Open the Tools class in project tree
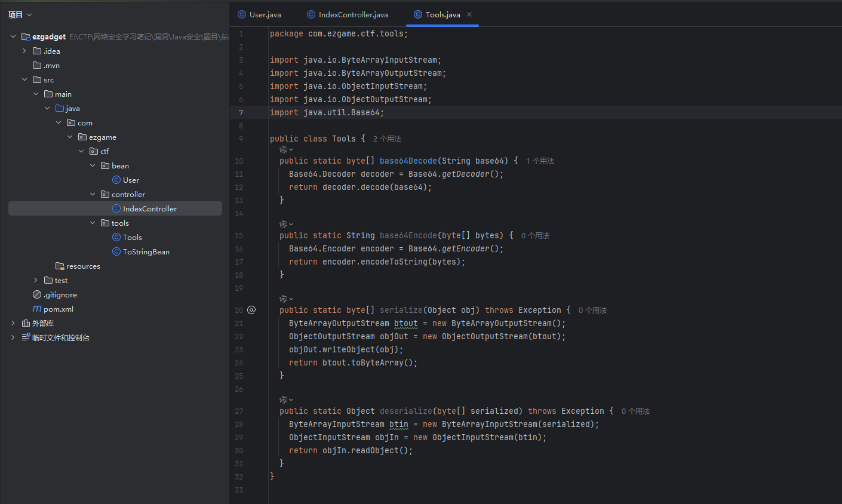The image size is (842, 504). [132, 238]
